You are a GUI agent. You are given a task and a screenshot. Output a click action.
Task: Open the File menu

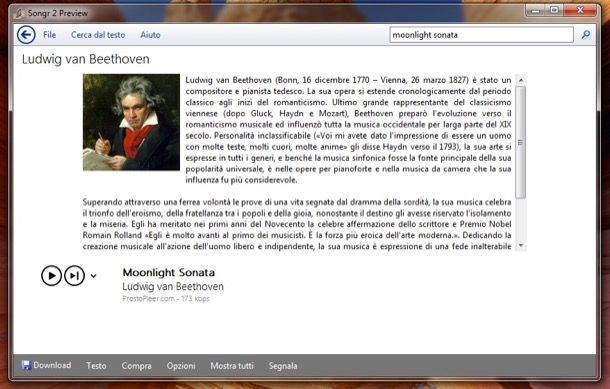pyautogui.click(x=49, y=35)
